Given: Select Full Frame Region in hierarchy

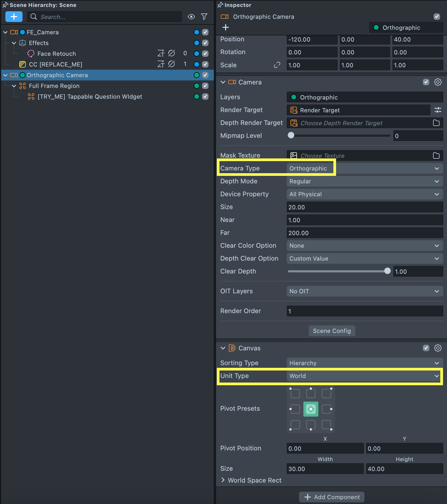Looking at the screenshot, I should tap(54, 86).
